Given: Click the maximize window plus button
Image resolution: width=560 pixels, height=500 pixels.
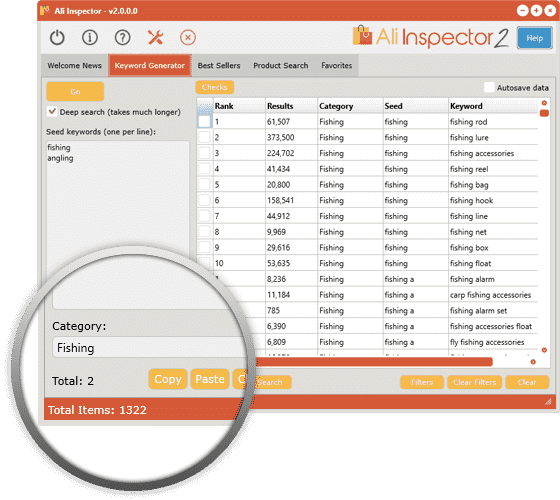Looking at the screenshot, I should pyautogui.click(x=536, y=11).
